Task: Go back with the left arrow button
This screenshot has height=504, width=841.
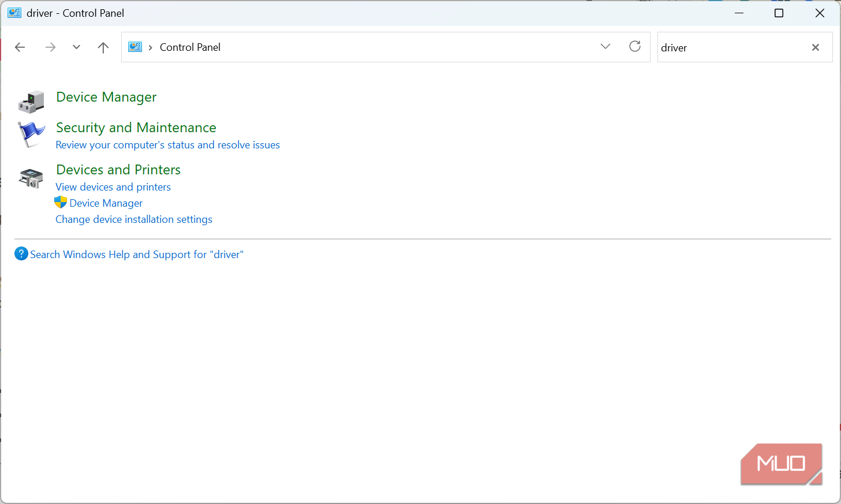Action: tap(20, 47)
